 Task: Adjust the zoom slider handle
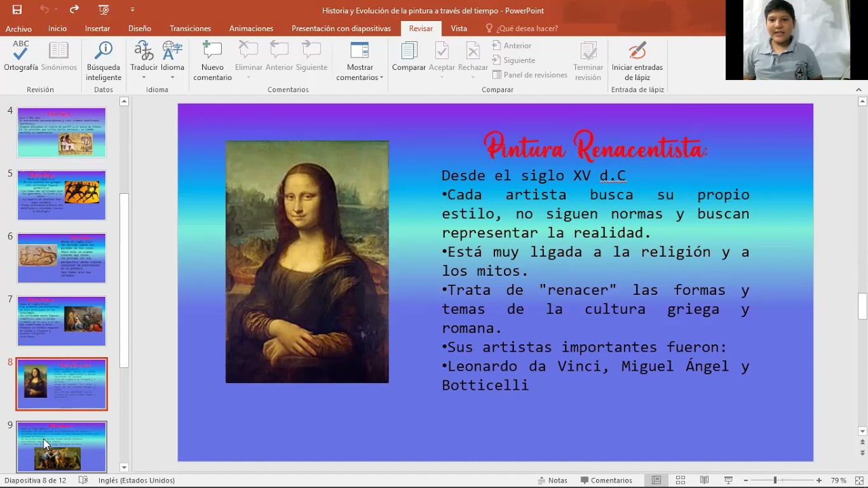[775, 481]
